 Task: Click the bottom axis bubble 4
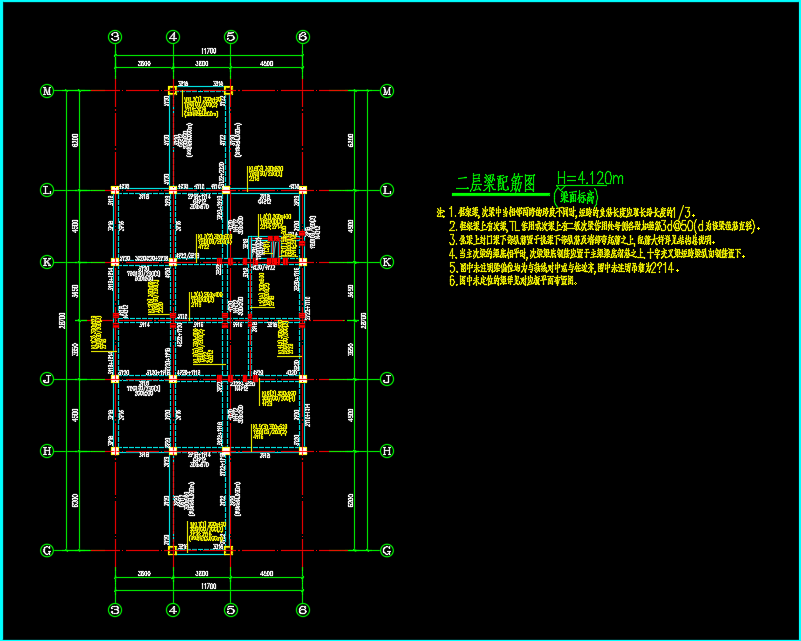point(173,609)
